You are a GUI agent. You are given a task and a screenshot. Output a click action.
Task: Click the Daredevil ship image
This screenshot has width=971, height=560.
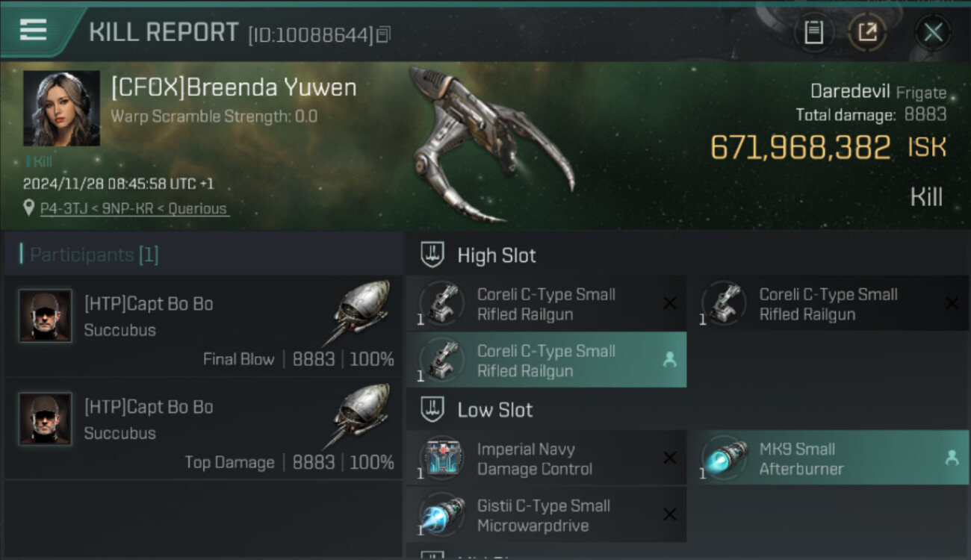(489, 146)
